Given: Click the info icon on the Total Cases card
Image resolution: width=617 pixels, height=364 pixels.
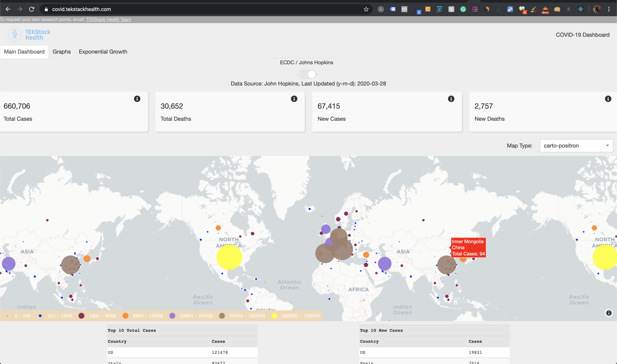Looking at the screenshot, I should pyautogui.click(x=137, y=99).
